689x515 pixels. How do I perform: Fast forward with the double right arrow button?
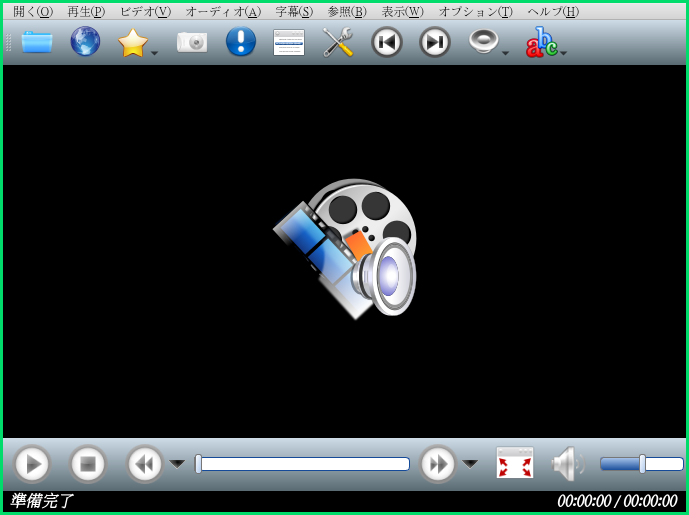tap(438, 464)
